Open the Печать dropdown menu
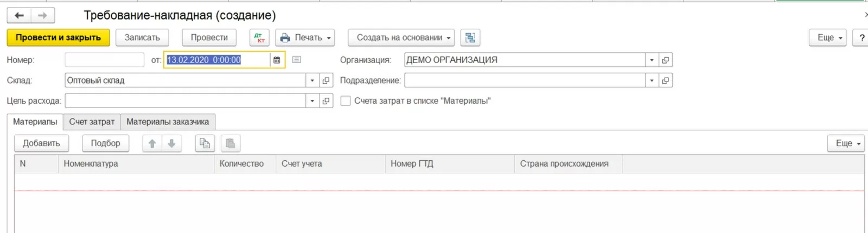 point(305,37)
